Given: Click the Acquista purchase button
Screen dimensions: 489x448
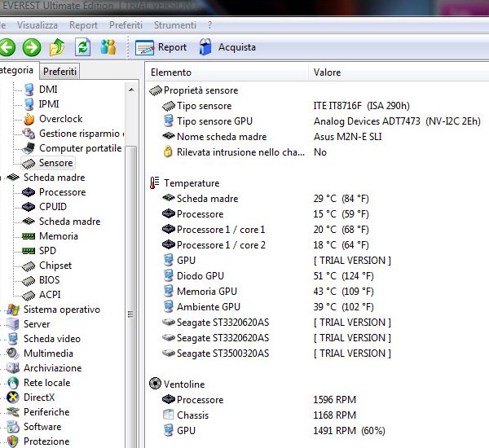Looking at the screenshot, I should (x=227, y=47).
